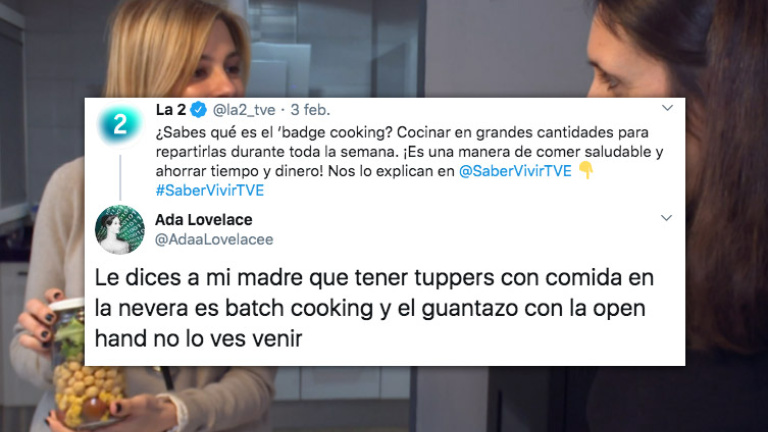Image resolution: width=768 pixels, height=432 pixels.
Task: Open the @SaberVivirTVE mention link
Action: tap(515, 171)
